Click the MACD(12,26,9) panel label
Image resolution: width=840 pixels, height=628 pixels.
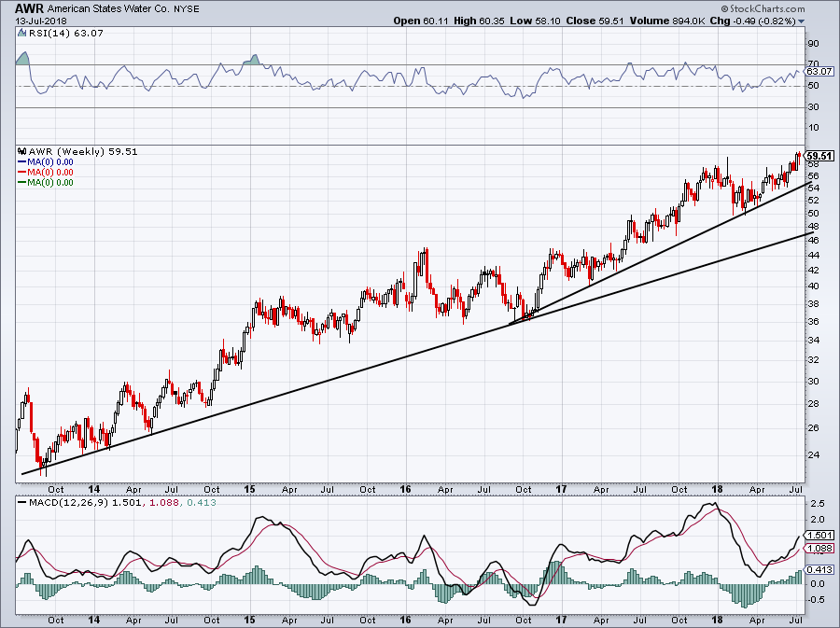coord(69,503)
